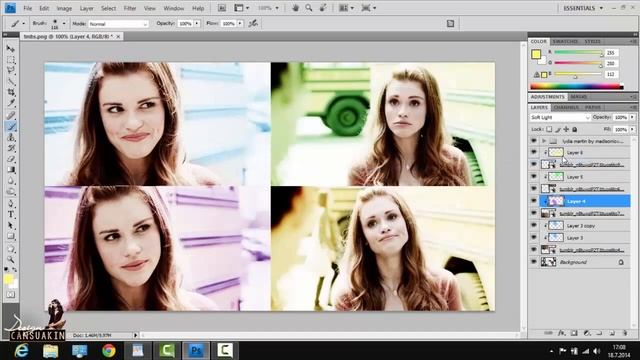Click the Hand tool in application bar
The height and width of the screenshot is (360, 640).
(295, 8)
